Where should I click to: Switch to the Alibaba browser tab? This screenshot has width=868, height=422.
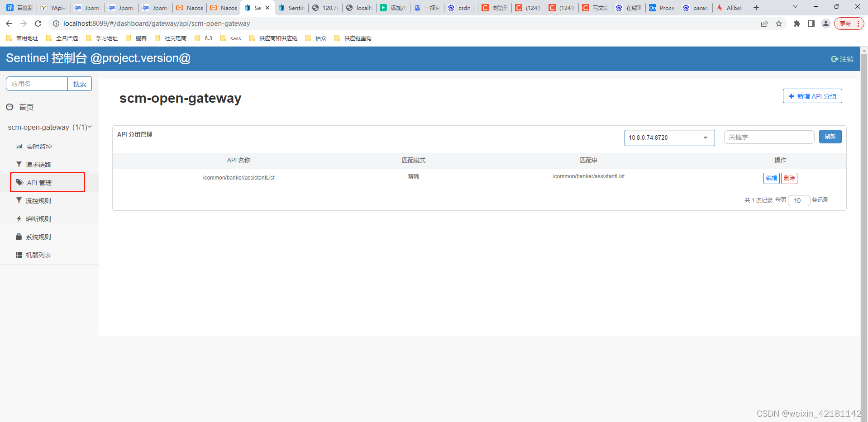pyautogui.click(x=729, y=8)
